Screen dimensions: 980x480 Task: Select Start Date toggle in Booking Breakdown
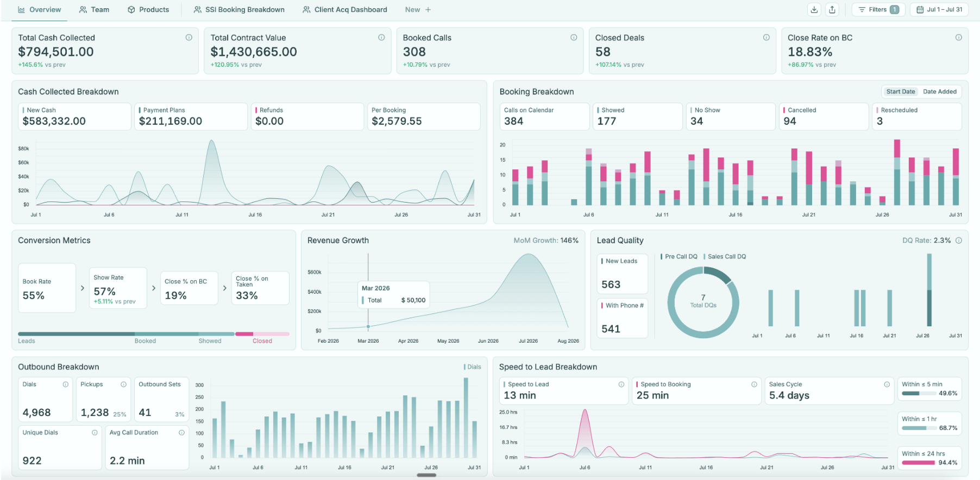click(900, 92)
